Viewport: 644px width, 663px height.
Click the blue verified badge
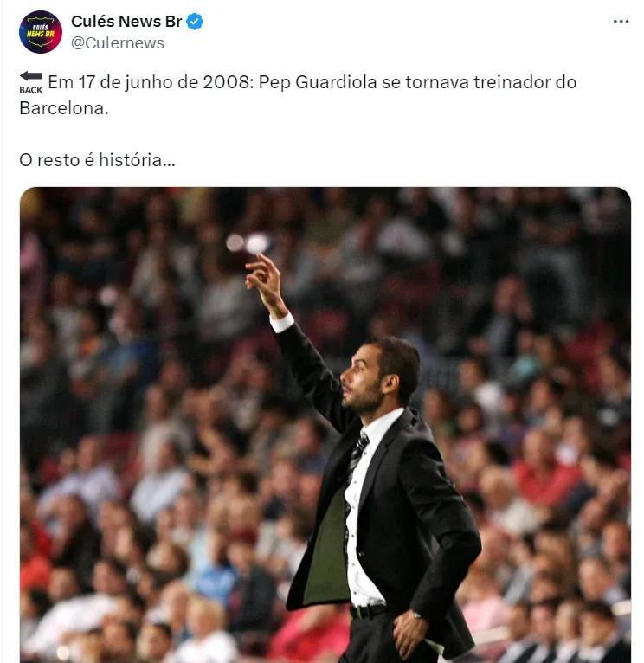(x=195, y=22)
